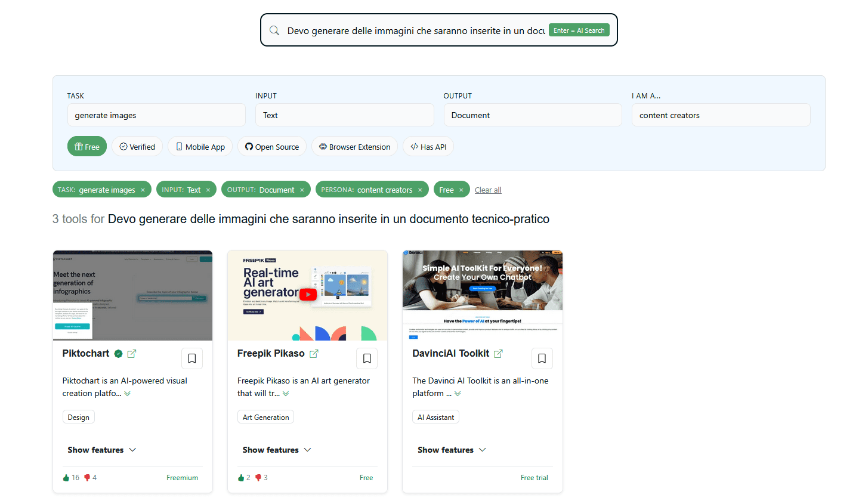Click the Free trial label on DavinciAI Toolkit
The width and height of the screenshot is (862, 504).
coord(534,478)
